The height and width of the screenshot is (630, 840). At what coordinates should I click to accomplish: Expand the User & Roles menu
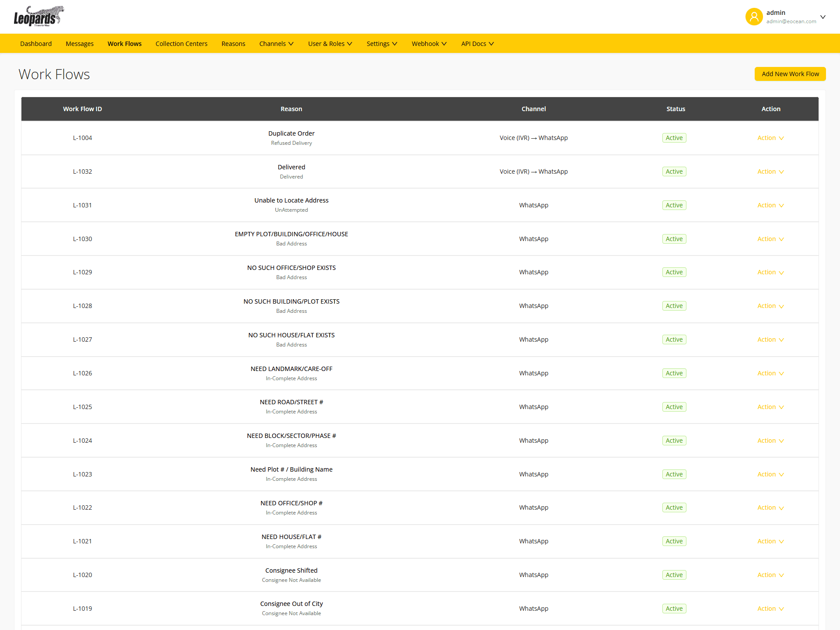tap(329, 43)
